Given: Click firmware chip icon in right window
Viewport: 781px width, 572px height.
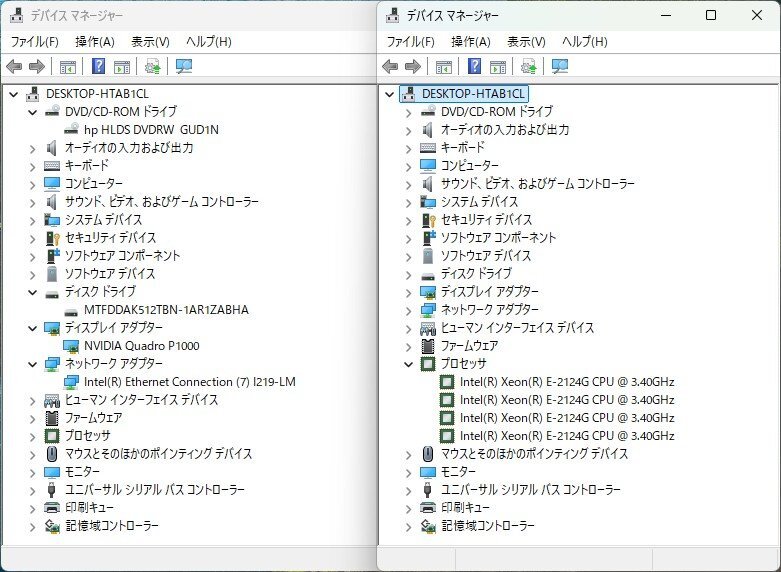Looking at the screenshot, I should coord(427,346).
